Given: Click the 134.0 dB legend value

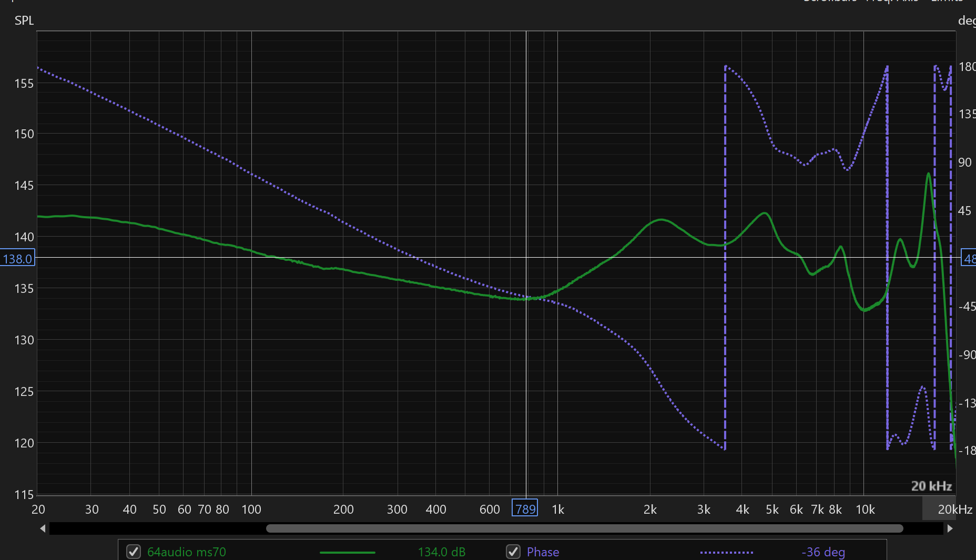Looking at the screenshot, I should click(441, 552).
